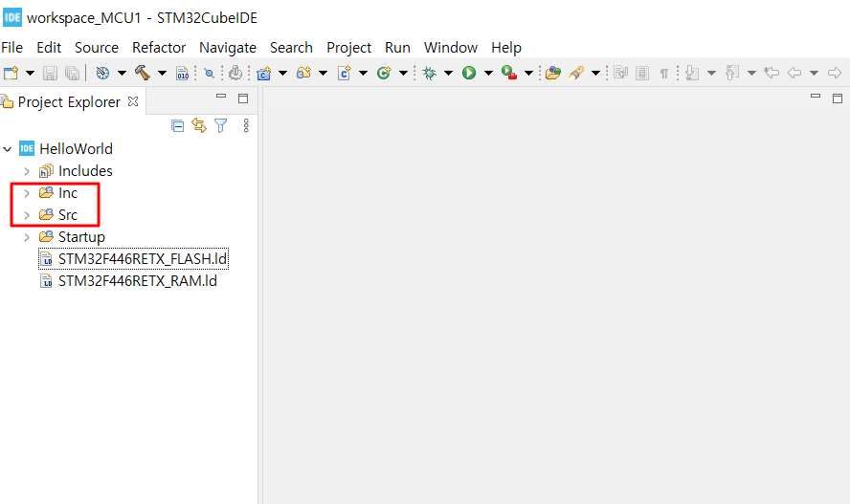The image size is (850, 504).
Task: Select the HelloWorld project
Action: (x=66, y=149)
